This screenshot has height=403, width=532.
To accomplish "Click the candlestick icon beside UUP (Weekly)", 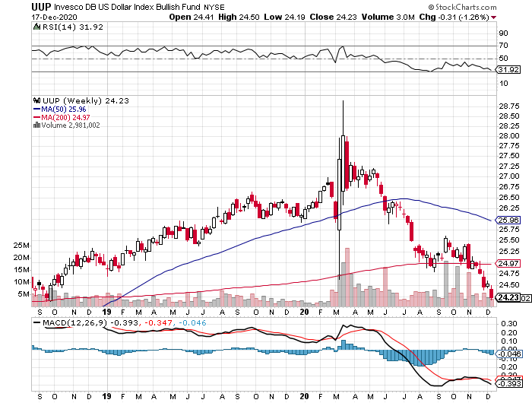I will 36,100.
